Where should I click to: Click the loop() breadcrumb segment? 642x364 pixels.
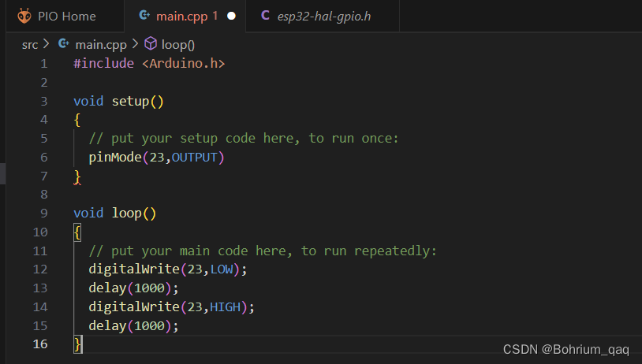click(178, 45)
